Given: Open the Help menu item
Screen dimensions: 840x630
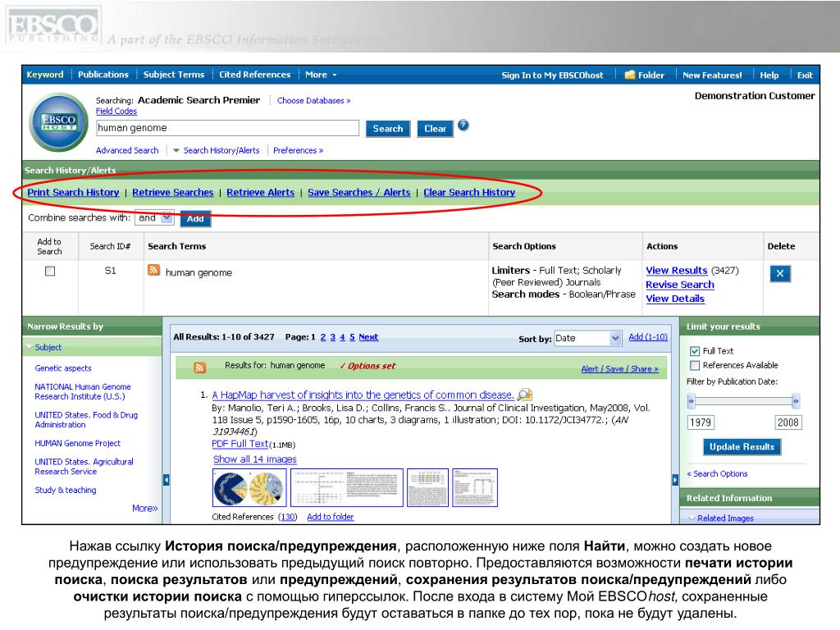Looking at the screenshot, I should point(769,75).
